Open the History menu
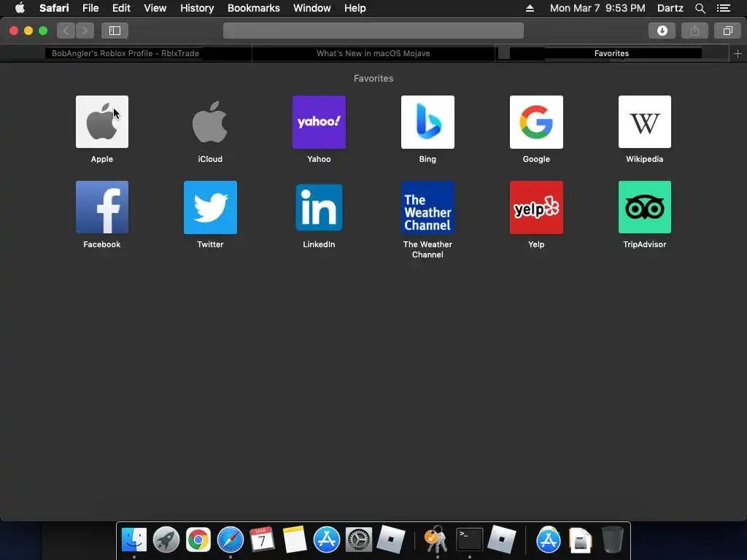Viewport: 747px width, 560px height. (197, 8)
